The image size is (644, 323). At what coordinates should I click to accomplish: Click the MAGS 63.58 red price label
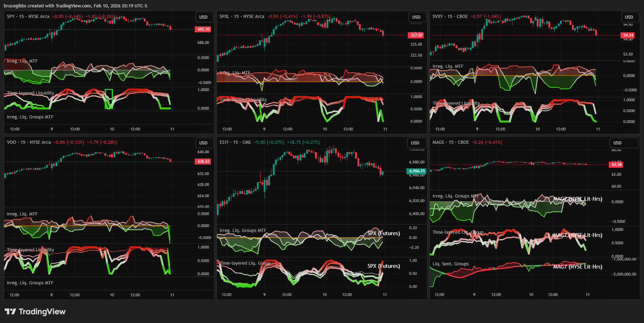pos(616,164)
